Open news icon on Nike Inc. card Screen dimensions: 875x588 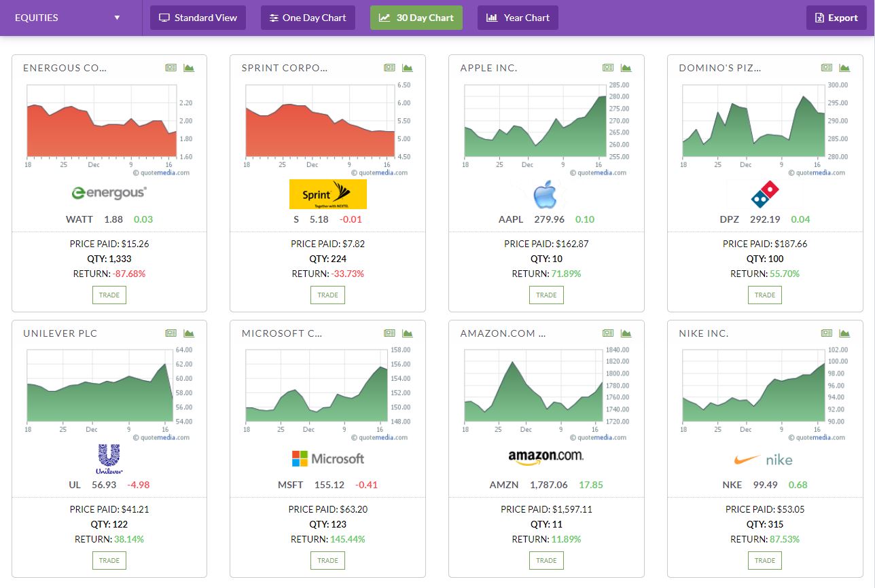(827, 333)
